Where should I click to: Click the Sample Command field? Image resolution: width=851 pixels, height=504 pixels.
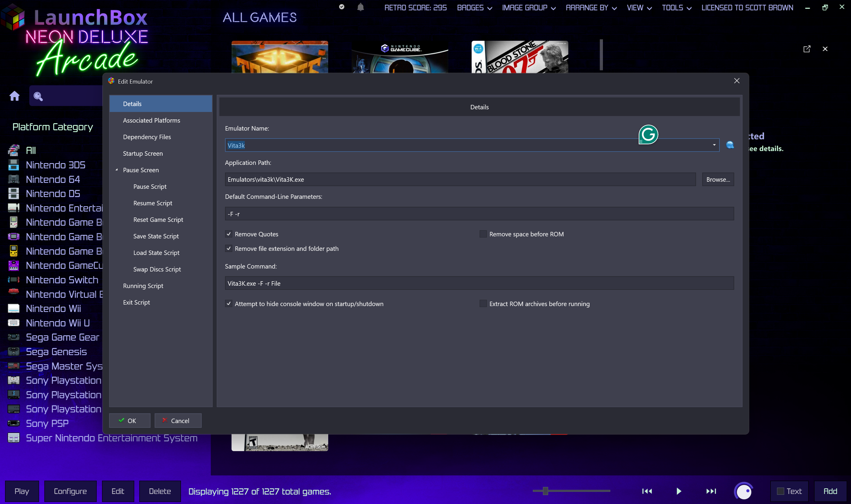click(479, 283)
